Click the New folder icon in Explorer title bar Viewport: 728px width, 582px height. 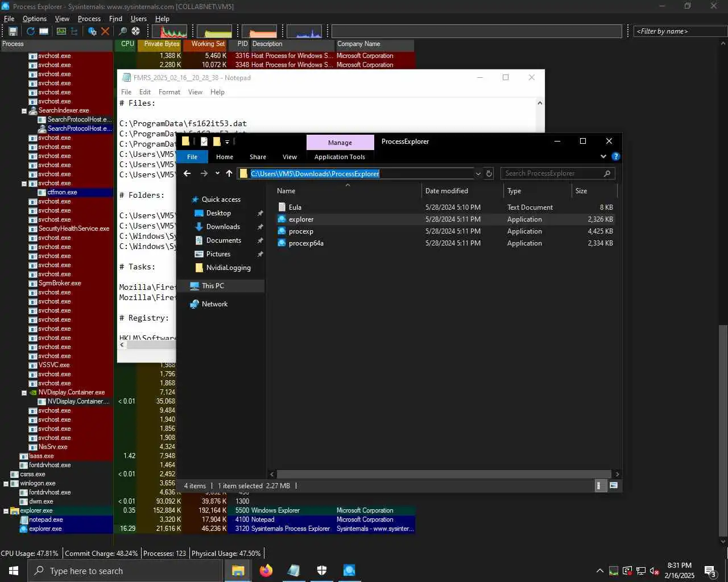tap(217, 142)
